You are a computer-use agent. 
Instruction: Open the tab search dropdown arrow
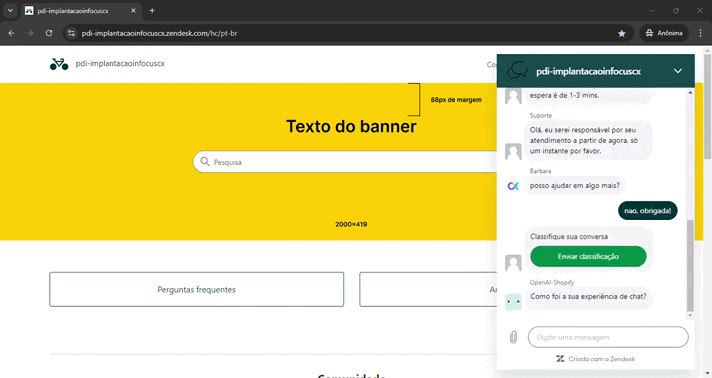tap(10, 10)
